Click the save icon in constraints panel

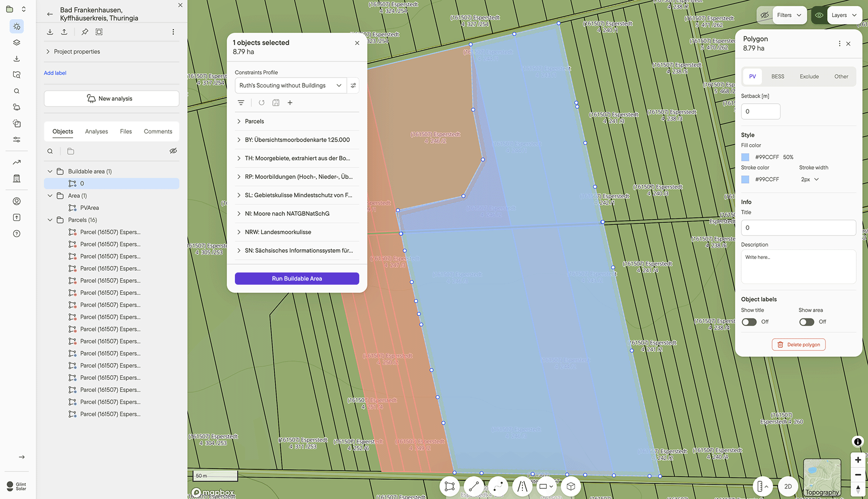[x=276, y=103]
